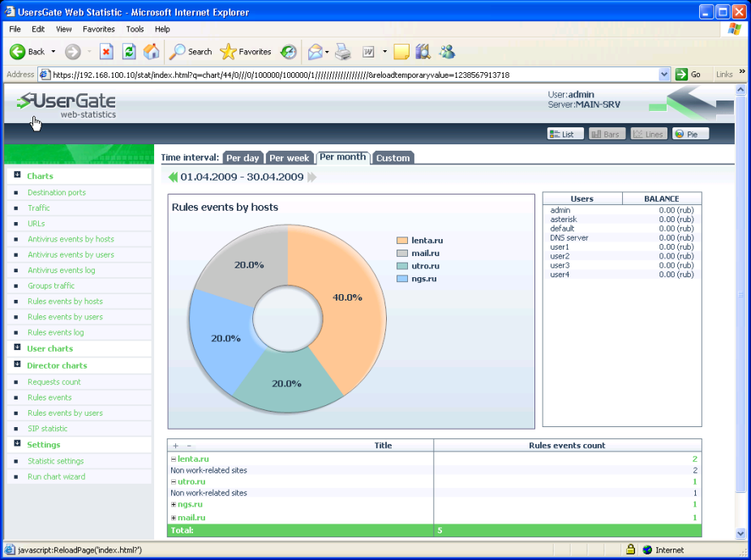
Task: Click the IE Refresh toolbar icon
Action: (128, 52)
